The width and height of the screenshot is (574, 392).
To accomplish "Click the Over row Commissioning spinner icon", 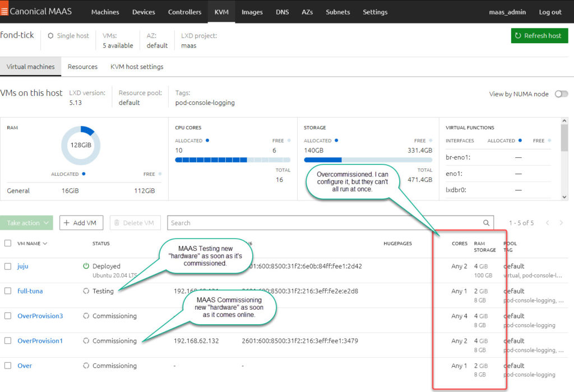I will (86, 365).
